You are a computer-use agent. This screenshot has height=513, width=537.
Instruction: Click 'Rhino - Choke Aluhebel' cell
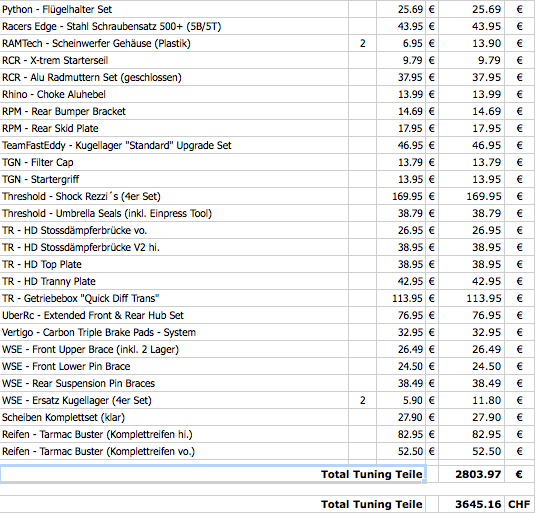[174, 94]
